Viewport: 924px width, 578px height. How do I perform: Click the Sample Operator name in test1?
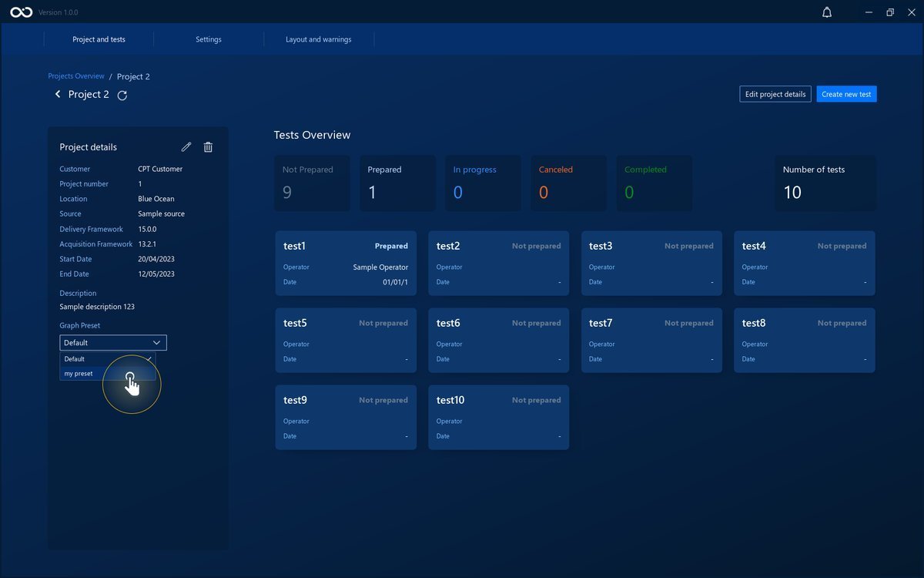click(x=380, y=267)
